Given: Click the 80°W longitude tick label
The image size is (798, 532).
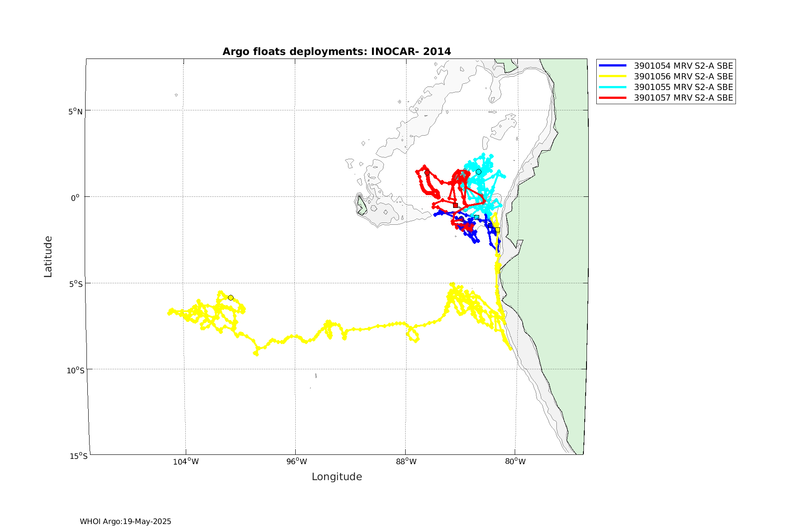Looking at the screenshot, I should (x=515, y=462).
